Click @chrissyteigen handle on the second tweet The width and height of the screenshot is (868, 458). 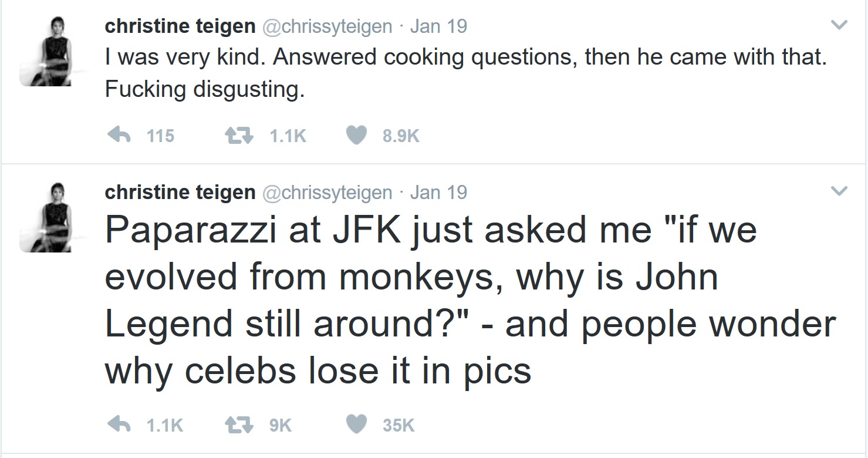click(326, 192)
